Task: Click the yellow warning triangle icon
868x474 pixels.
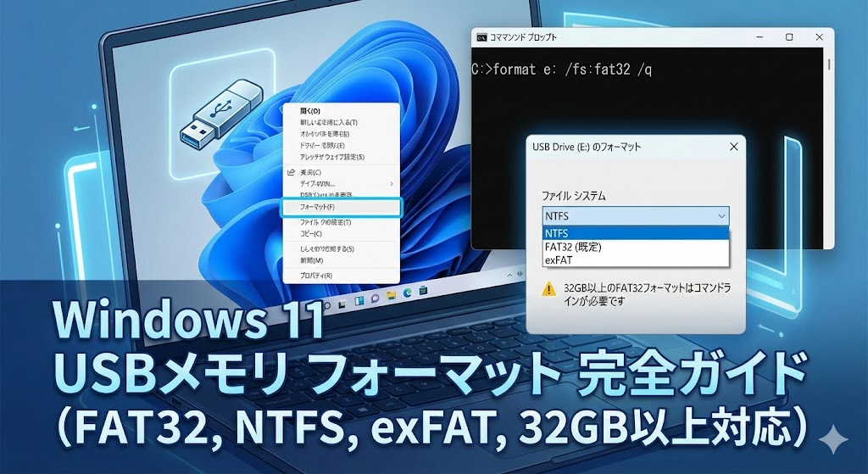Action: point(548,288)
